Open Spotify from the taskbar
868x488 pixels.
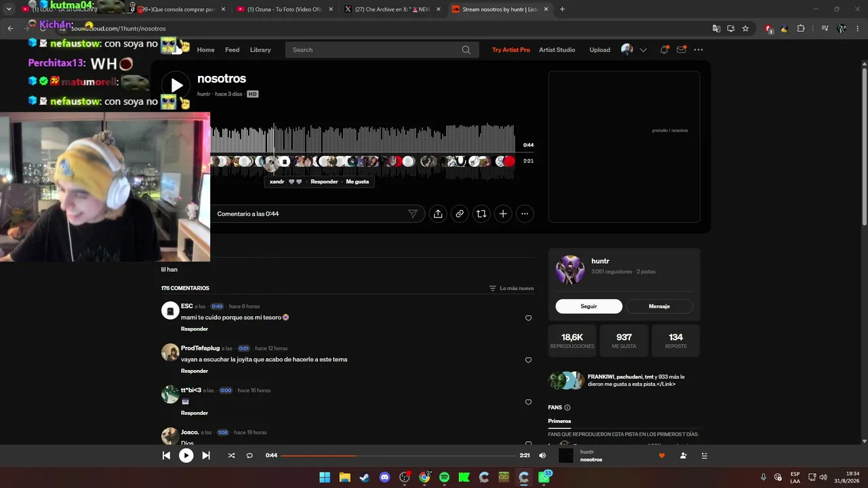pos(444,477)
